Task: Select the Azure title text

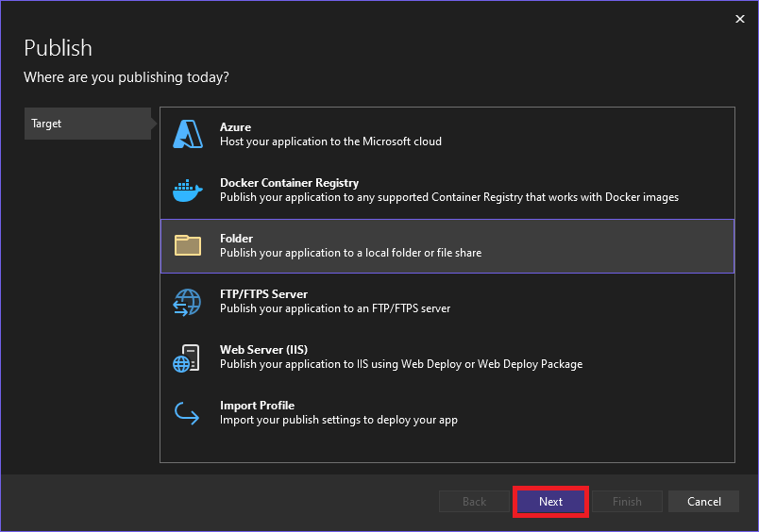Action: point(235,127)
